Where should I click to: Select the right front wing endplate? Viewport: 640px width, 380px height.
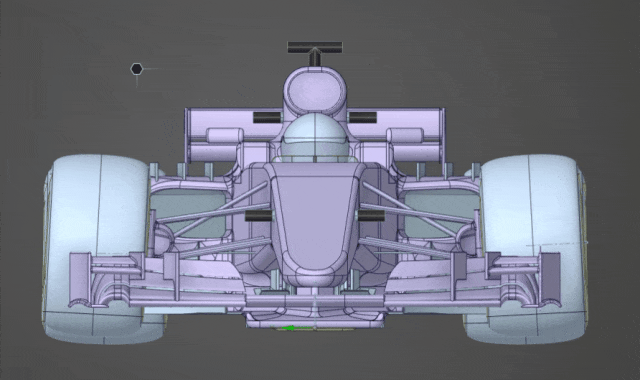(550, 279)
